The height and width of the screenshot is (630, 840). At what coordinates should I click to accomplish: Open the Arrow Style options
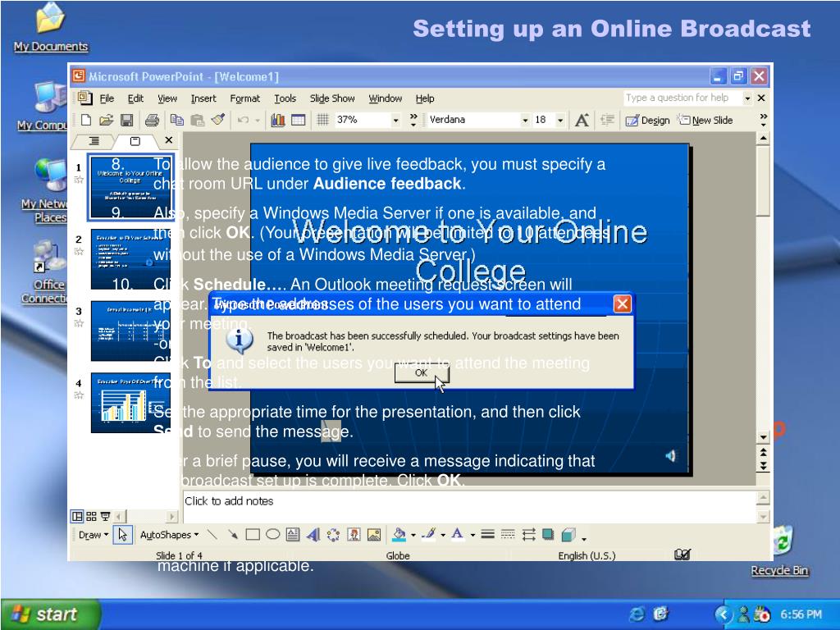click(528, 534)
